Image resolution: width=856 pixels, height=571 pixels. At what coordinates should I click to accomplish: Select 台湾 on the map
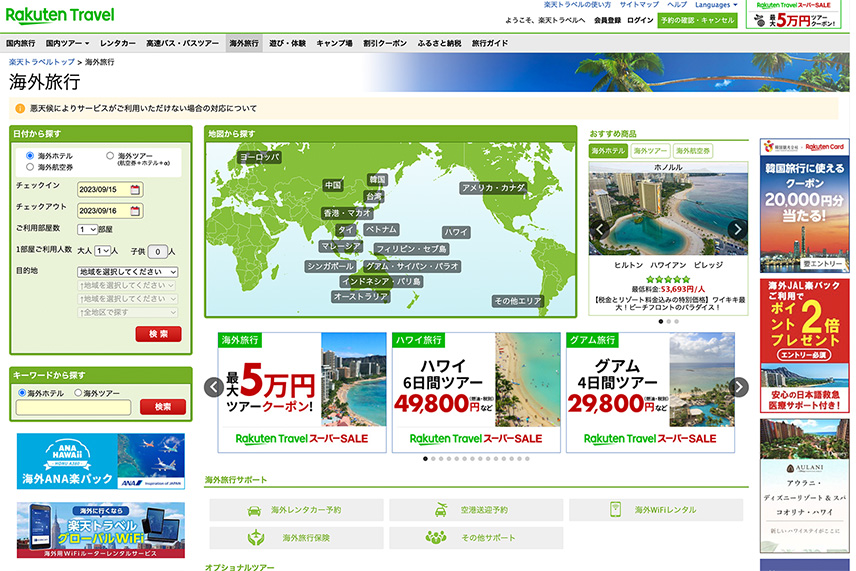coord(374,197)
